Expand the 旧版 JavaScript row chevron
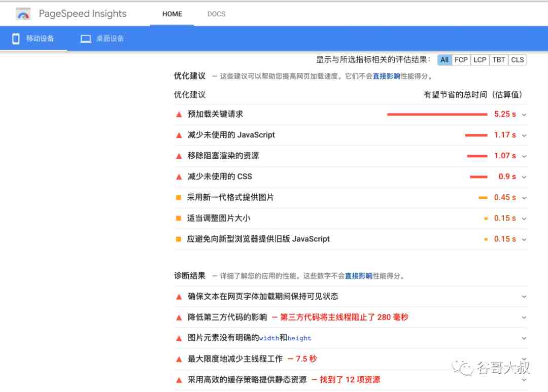This screenshot has width=548, height=392. [x=524, y=239]
